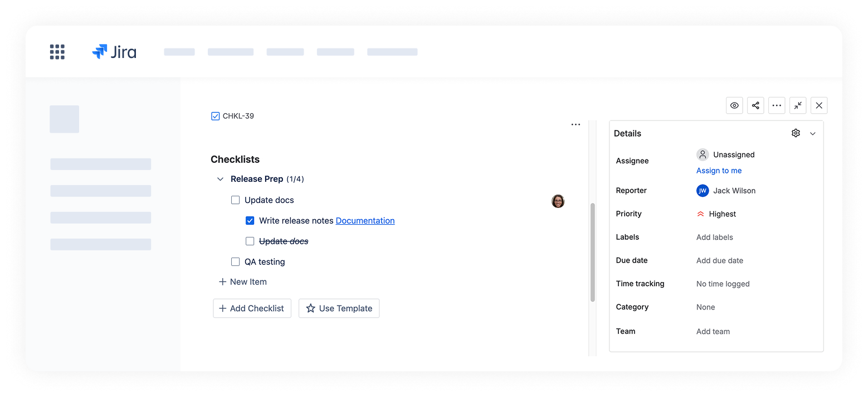Click the Use Template button
Viewport: 868px width, 397px height.
click(x=339, y=308)
